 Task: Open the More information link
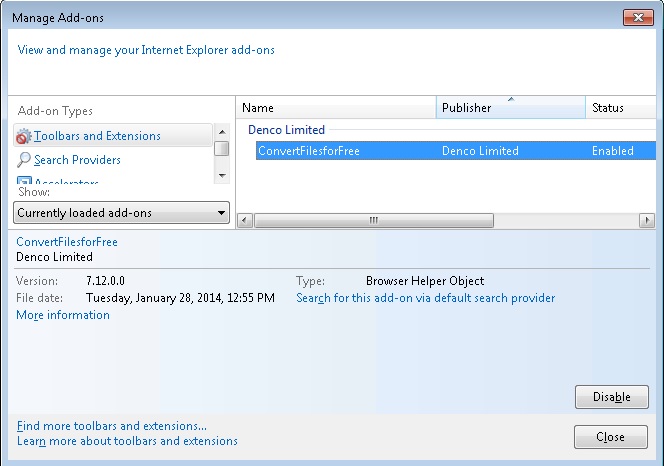[x=63, y=315]
